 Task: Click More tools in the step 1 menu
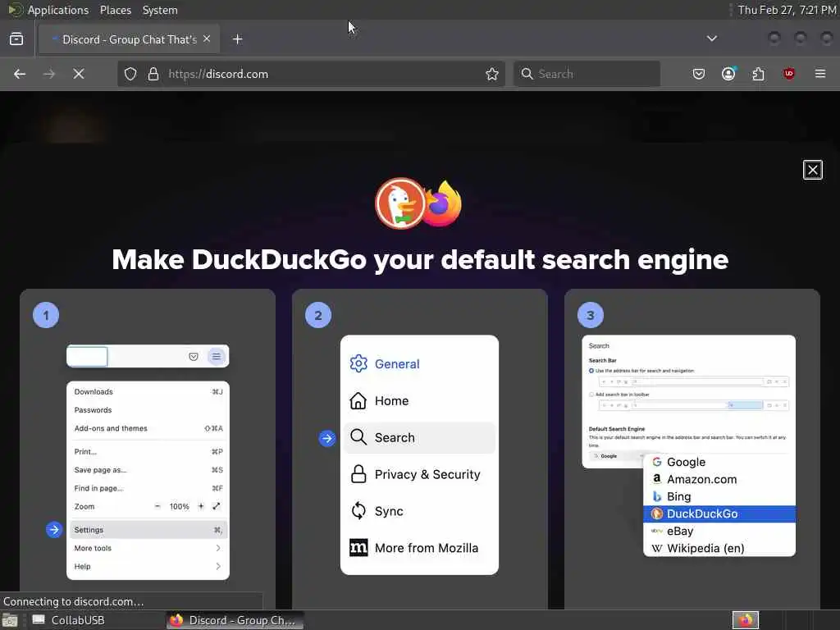[148, 548]
